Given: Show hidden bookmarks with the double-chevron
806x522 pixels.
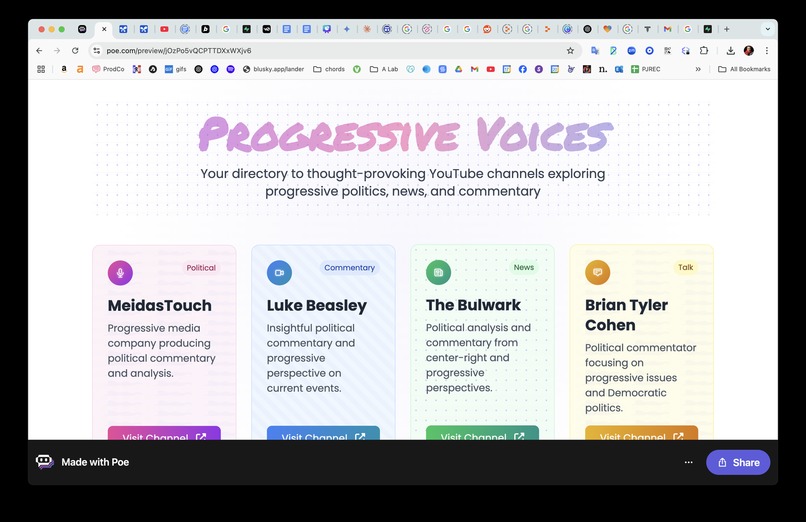Looking at the screenshot, I should 698,69.
